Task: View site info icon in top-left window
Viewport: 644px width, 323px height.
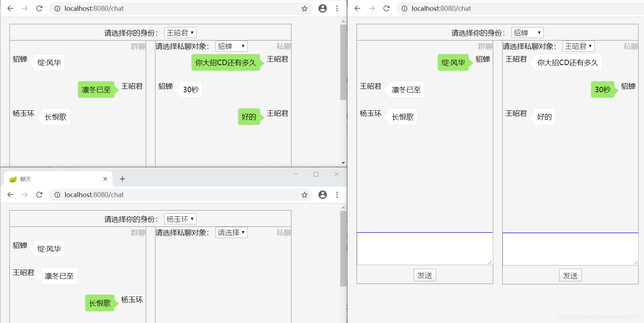Action: point(57,8)
